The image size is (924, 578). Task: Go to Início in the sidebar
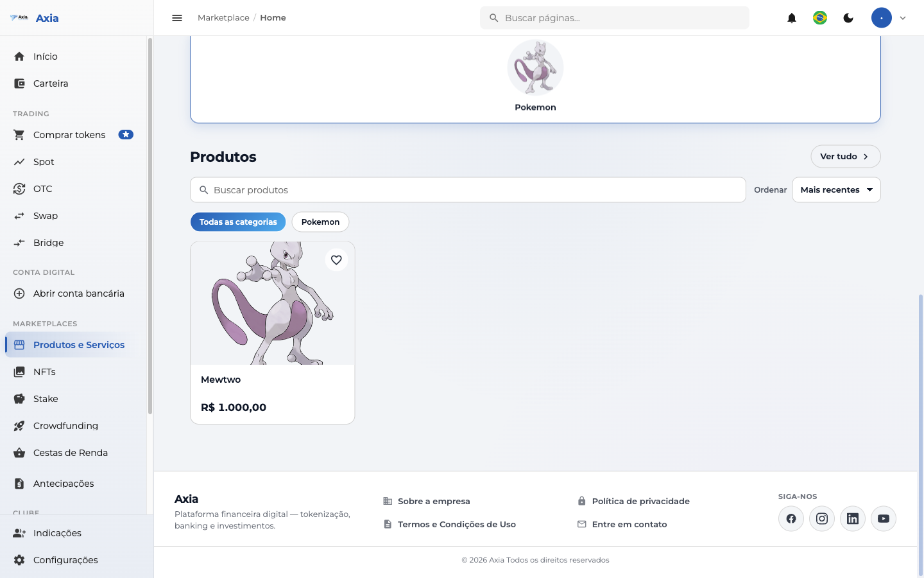tap(73, 57)
